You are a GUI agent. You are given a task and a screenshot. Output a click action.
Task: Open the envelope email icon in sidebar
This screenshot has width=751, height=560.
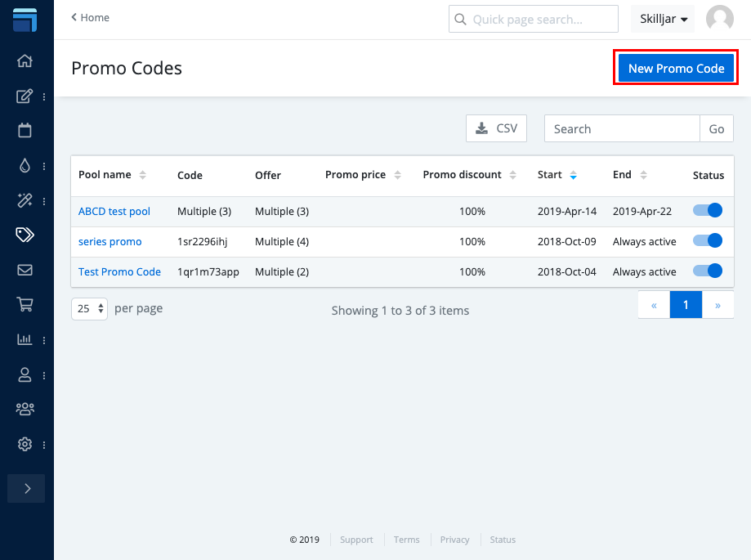25,270
